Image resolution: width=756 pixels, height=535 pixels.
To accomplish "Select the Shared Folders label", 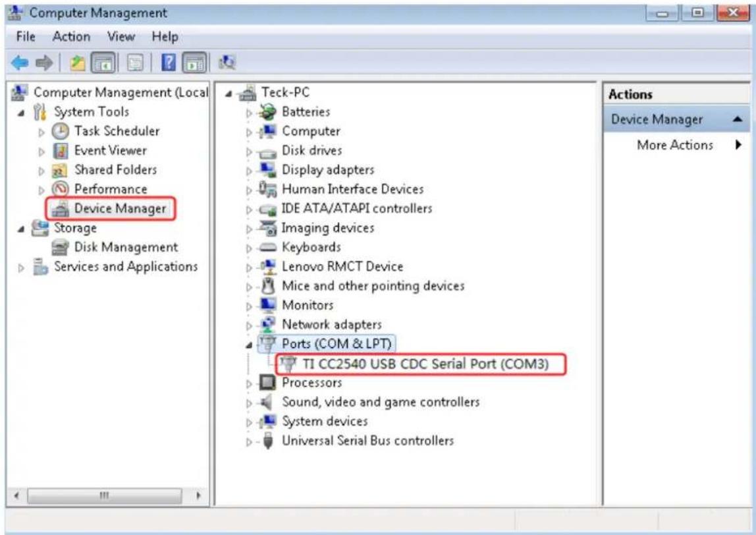I will pyautogui.click(x=116, y=170).
